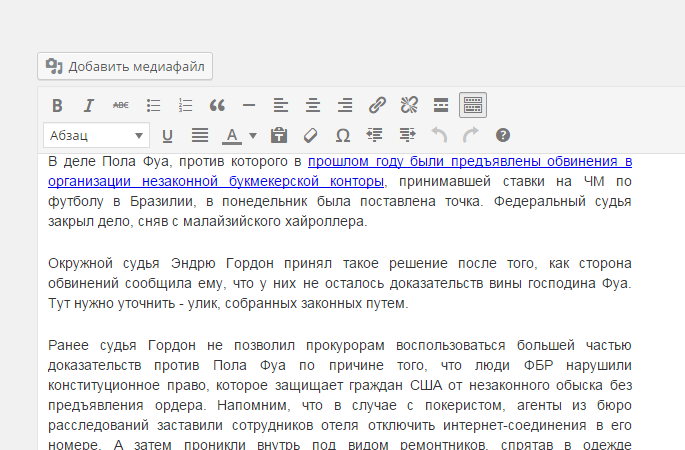
Task: Toggle italic formatting
Action: [88, 105]
